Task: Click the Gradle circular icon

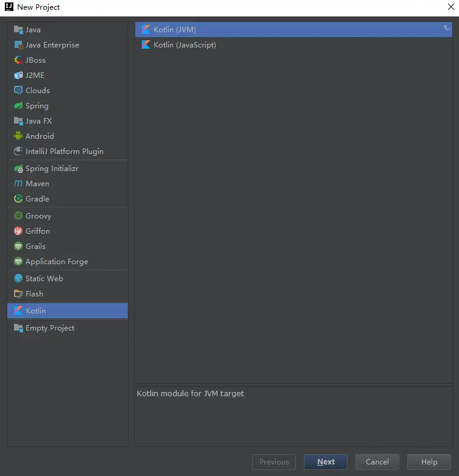Action: 18,199
